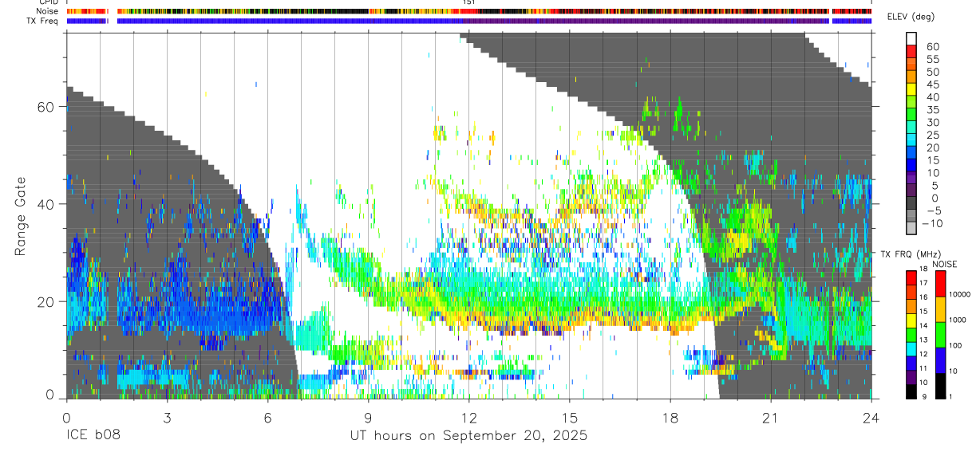
Task: Click the 'Noise' strip label at top left
Action: [49, 11]
